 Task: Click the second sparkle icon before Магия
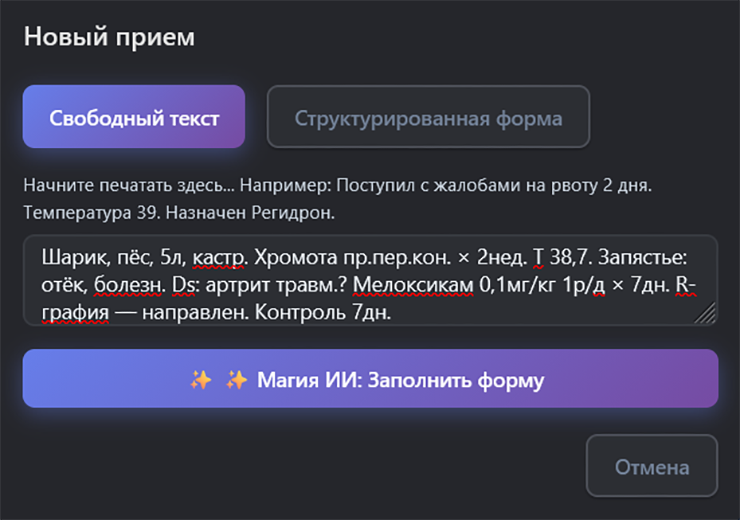(237, 380)
